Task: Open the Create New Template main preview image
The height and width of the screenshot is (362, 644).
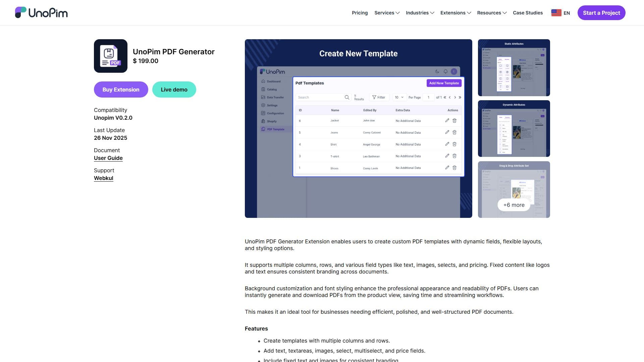Action: pyautogui.click(x=358, y=128)
